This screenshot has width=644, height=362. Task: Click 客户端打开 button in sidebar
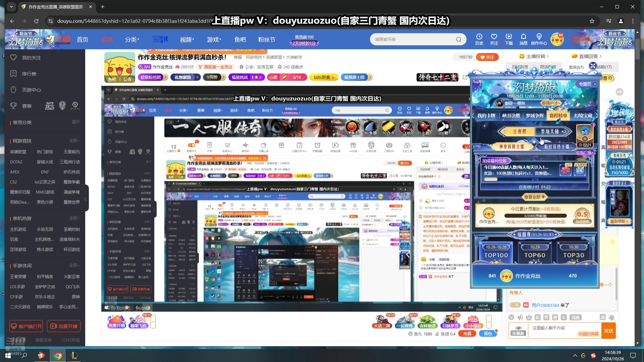(x=26, y=326)
